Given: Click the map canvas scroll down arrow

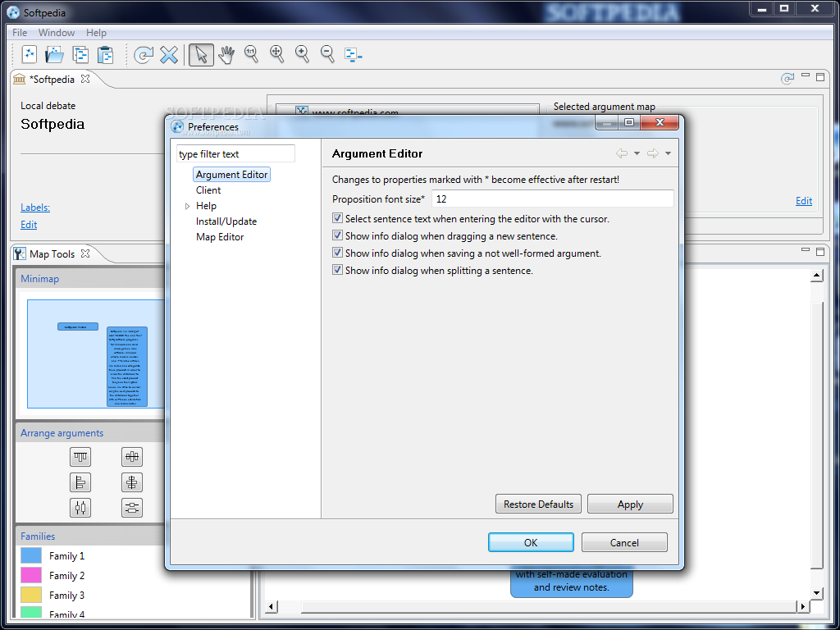Looking at the screenshot, I should point(816,592).
